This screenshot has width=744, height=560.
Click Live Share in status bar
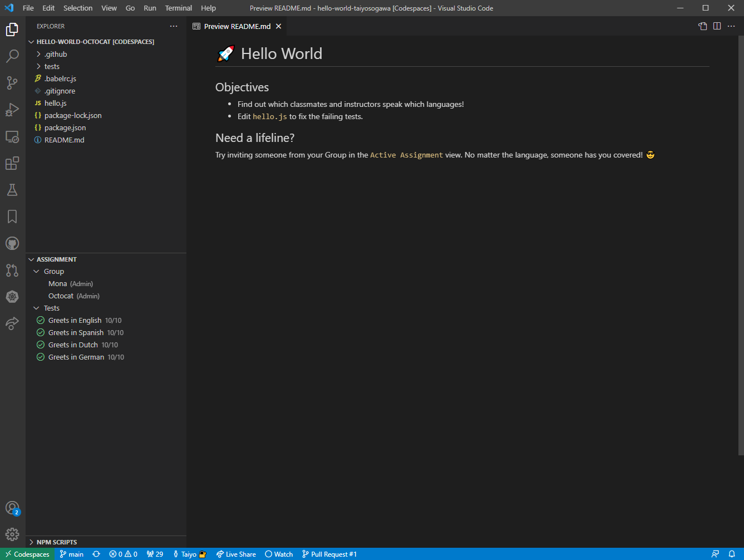coord(236,554)
